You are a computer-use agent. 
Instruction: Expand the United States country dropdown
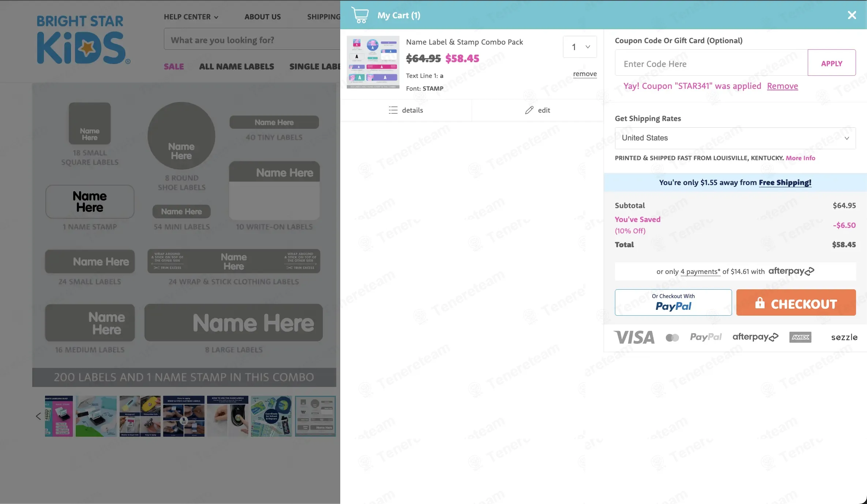pos(735,138)
